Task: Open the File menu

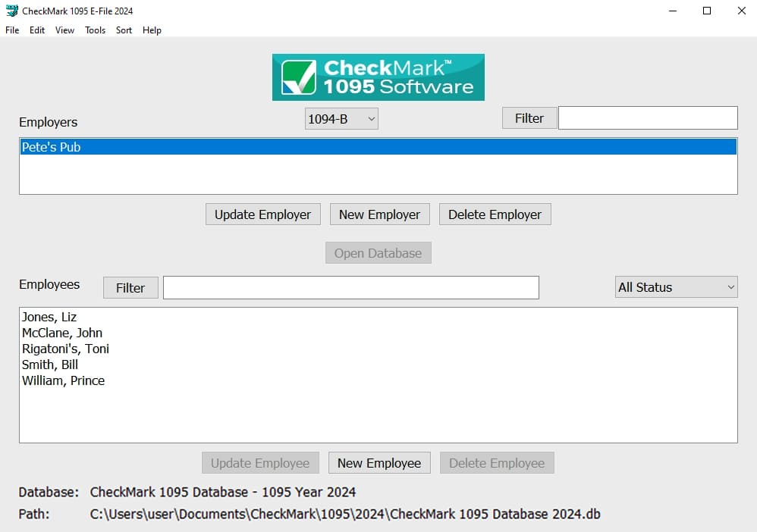Action: [12, 30]
